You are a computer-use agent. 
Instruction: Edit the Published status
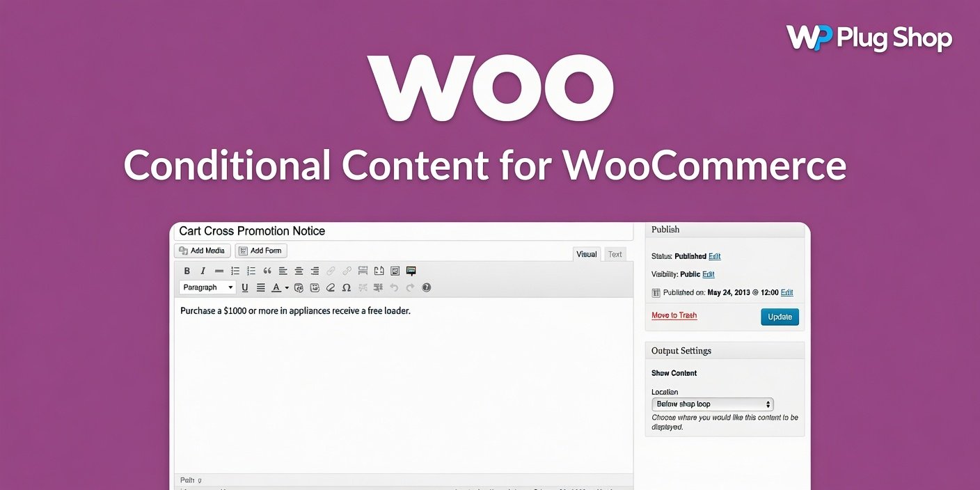pyautogui.click(x=715, y=256)
